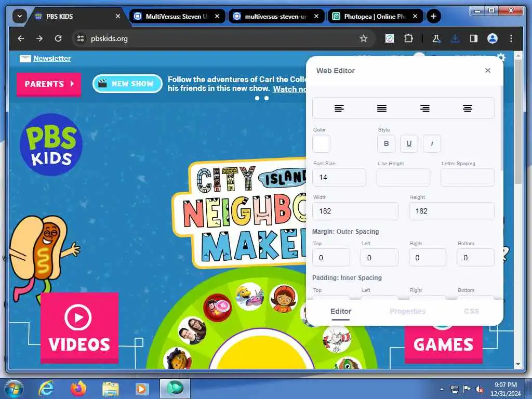
Task: Switch to the CSS tab
Action: click(x=471, y=311)
